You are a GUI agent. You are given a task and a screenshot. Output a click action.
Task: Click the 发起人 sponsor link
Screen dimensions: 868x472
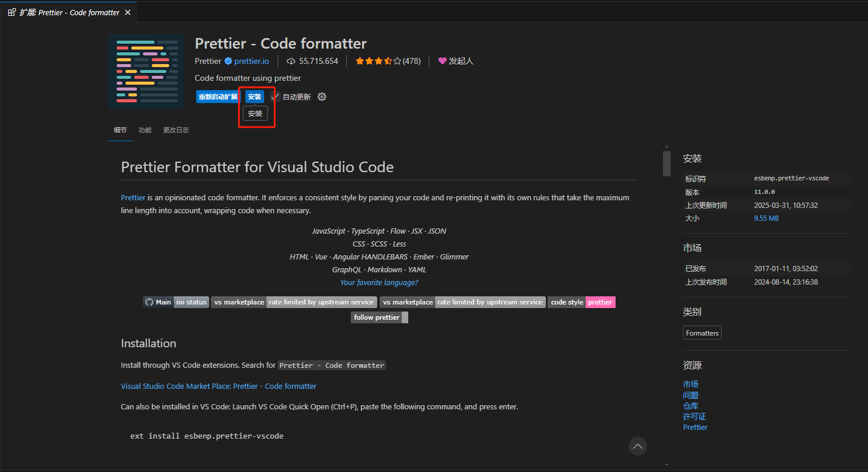[x=461, y=61]
